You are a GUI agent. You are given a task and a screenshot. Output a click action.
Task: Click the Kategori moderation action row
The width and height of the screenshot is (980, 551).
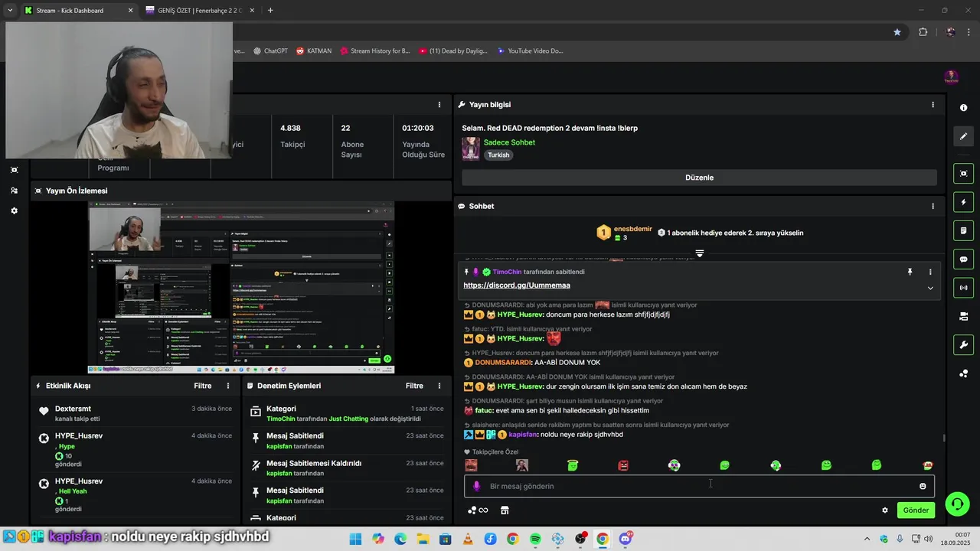coord(346,414)
